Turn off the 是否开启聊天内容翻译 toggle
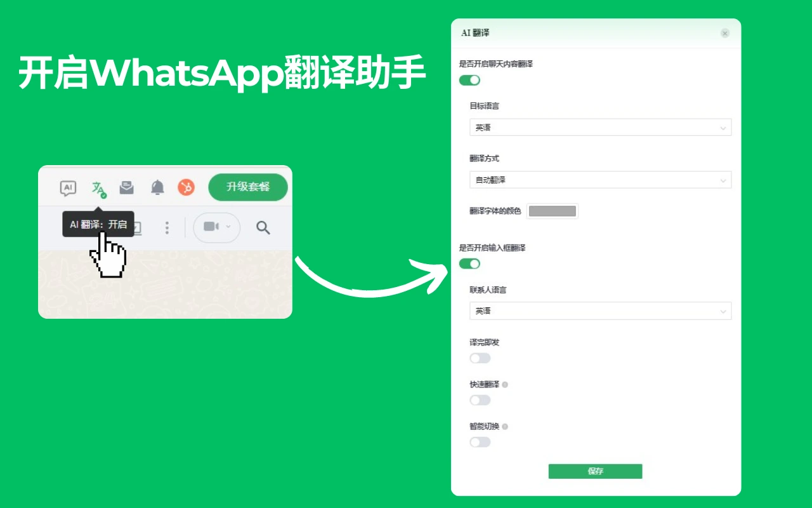Screen dimensions: 812x508 pyautogui.click(x=469, y=80)
